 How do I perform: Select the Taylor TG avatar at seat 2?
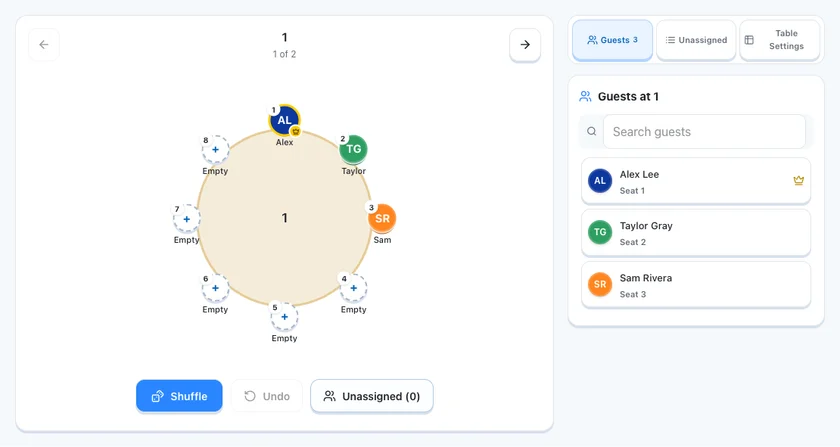click(354, 149)
